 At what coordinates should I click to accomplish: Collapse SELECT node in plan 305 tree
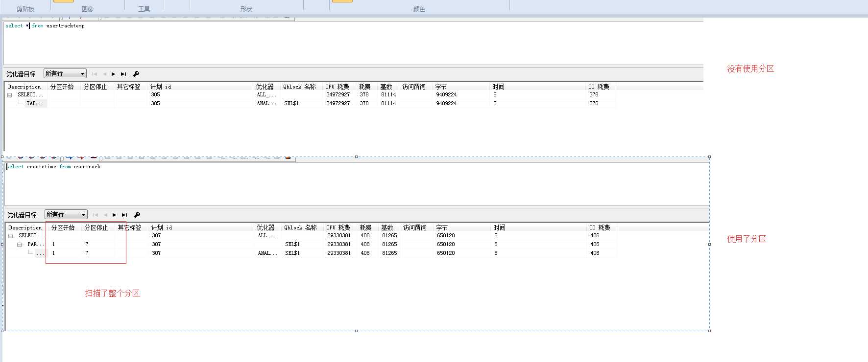click(x=10, y=95)
